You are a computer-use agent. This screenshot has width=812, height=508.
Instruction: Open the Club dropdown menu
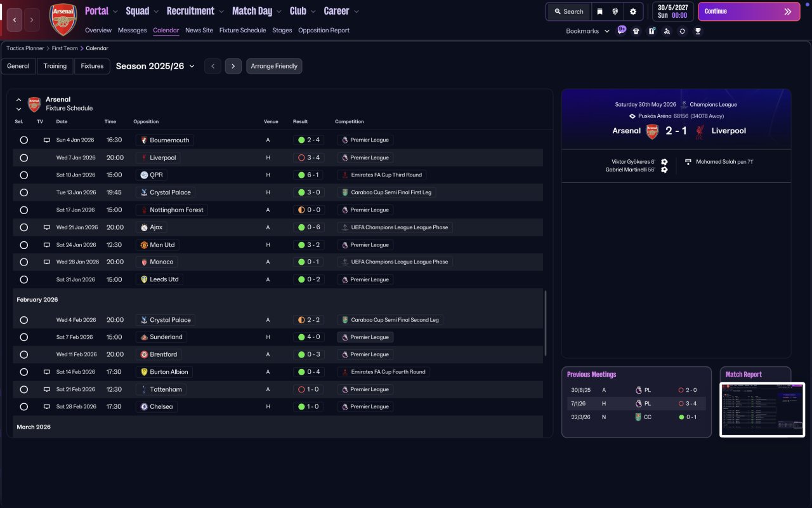point(303,11)
